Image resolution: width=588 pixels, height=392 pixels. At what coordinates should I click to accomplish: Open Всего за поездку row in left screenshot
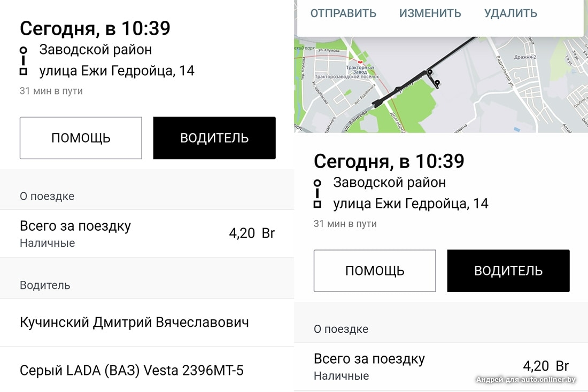[x=147, y=234]
